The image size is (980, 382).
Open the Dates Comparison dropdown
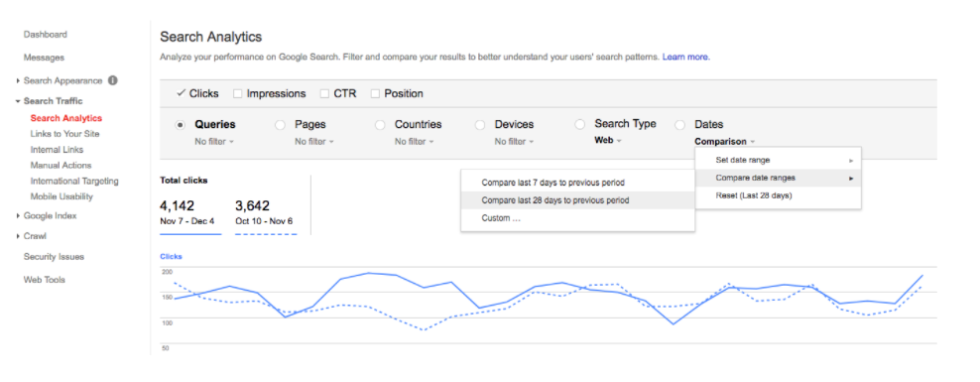725,142
